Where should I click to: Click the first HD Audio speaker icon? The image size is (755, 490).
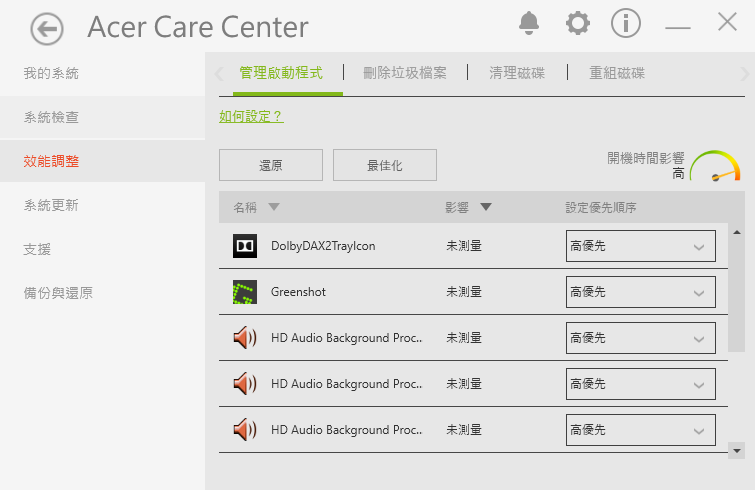tap(245, 338)
